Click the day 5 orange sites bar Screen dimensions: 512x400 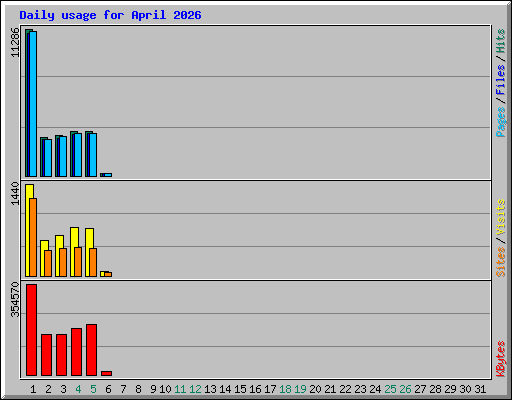[x=93, y=262]
